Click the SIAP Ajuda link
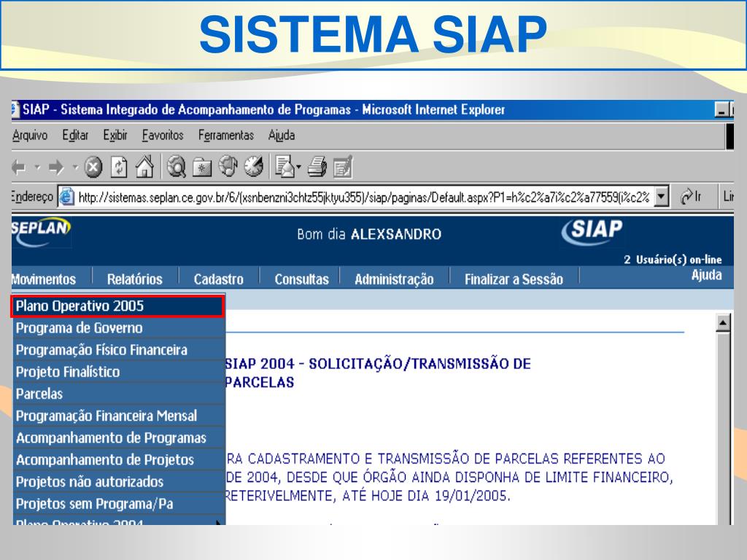The width and height of the screenshot is (747, 560). pyautogui.click(x=706, y=275)
